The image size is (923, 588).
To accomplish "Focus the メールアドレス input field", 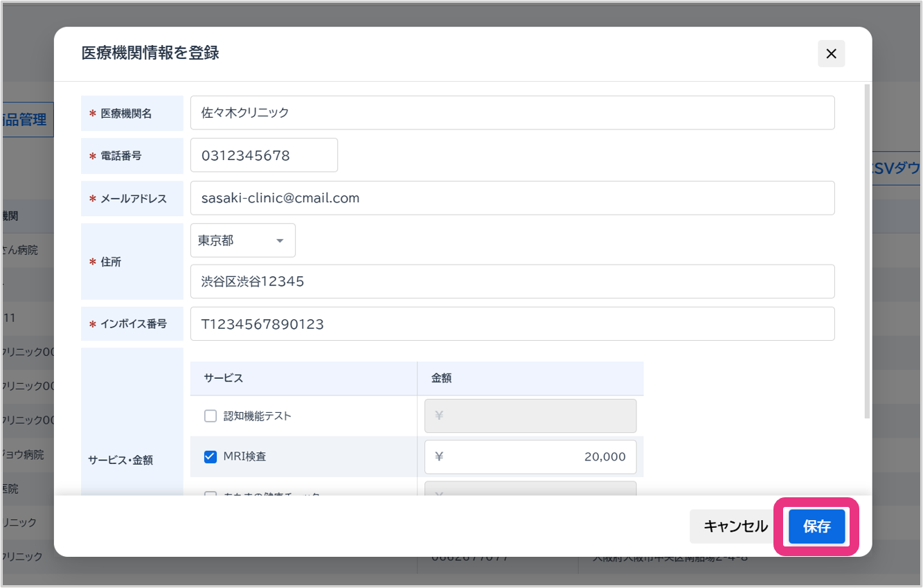I will click(x=512, y=198).
